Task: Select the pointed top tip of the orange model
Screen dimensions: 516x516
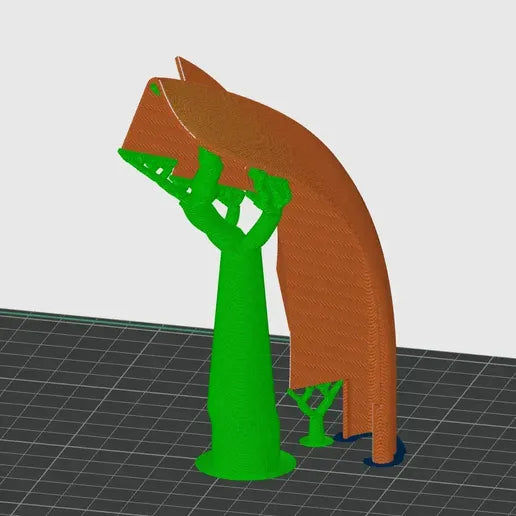Action: [178, 59]
